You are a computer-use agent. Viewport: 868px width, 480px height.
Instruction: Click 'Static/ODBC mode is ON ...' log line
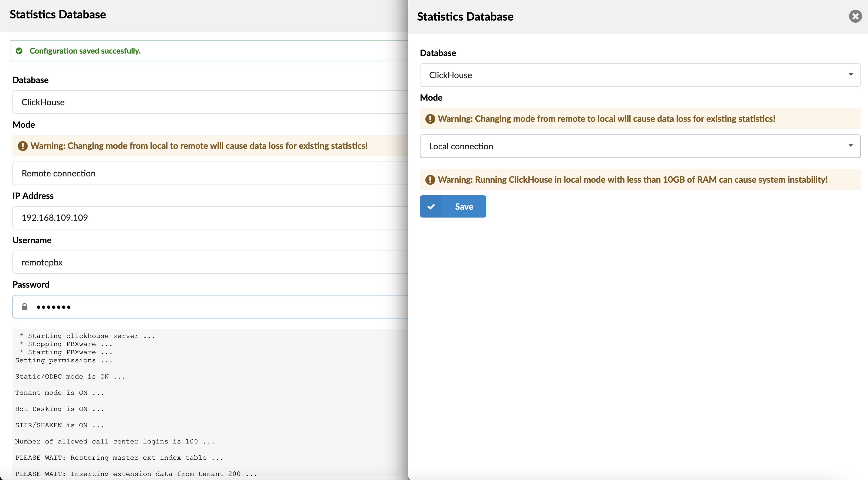70,376
